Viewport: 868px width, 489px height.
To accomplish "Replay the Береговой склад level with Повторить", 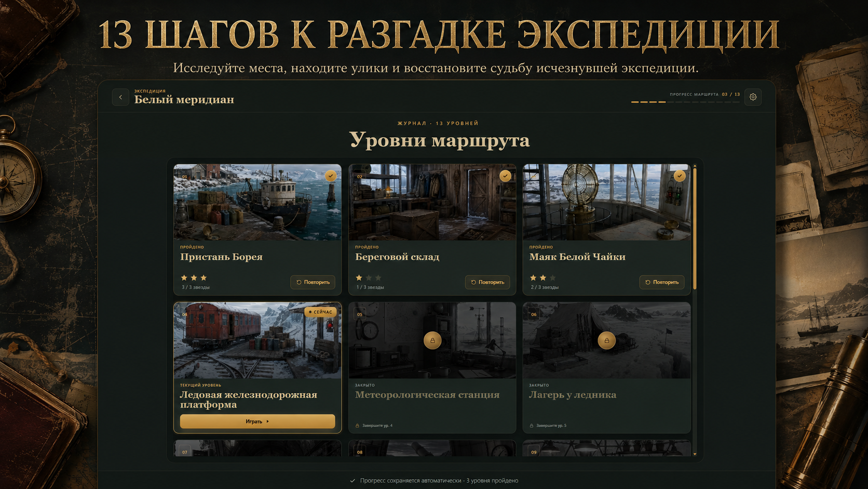I will click(x=487, y=282).
